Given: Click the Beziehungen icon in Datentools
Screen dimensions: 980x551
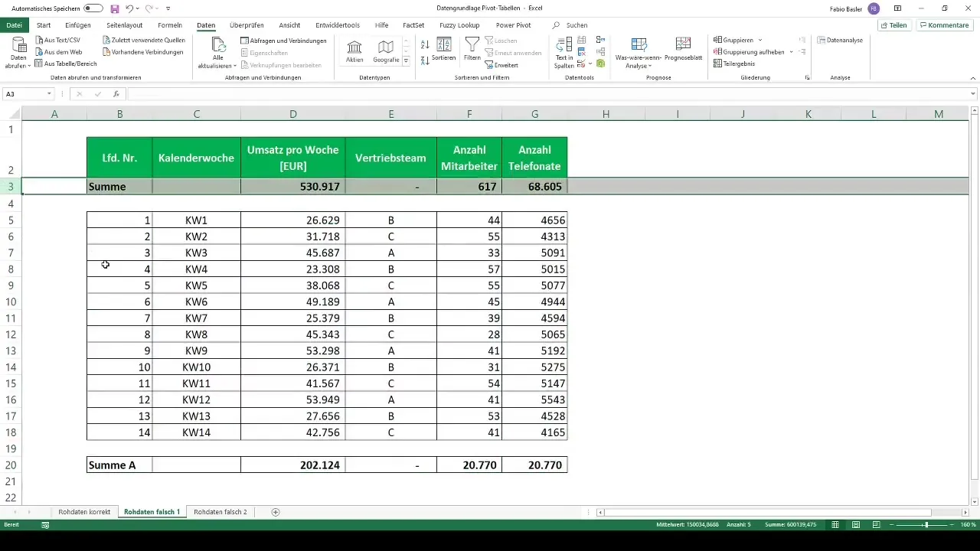Looking at the screenshot, I should tap(600, 51).
